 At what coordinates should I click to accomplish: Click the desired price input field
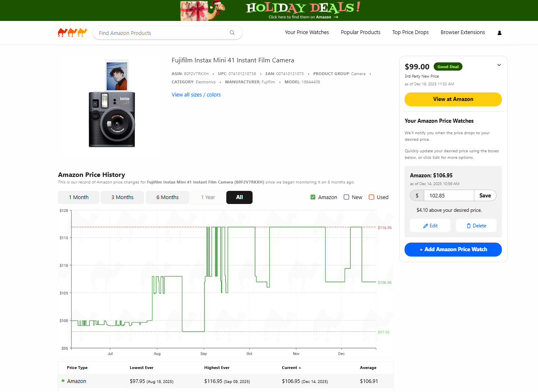point(448,195)
